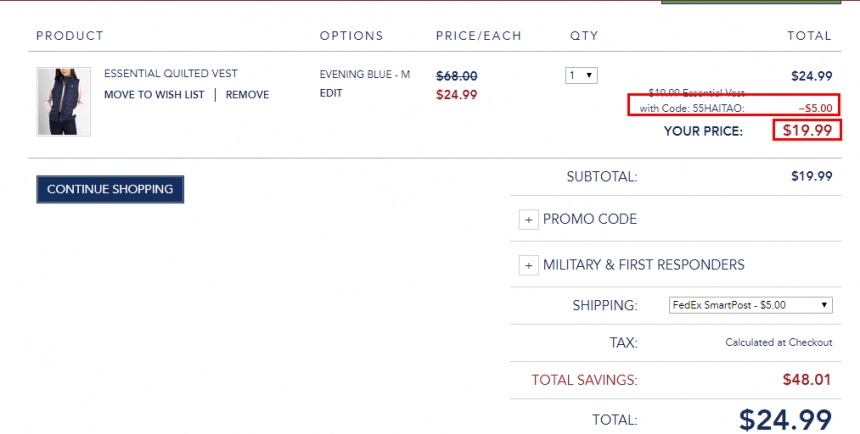
Task: Expand the PROMO CODE section label
Action: click(590, 219)
